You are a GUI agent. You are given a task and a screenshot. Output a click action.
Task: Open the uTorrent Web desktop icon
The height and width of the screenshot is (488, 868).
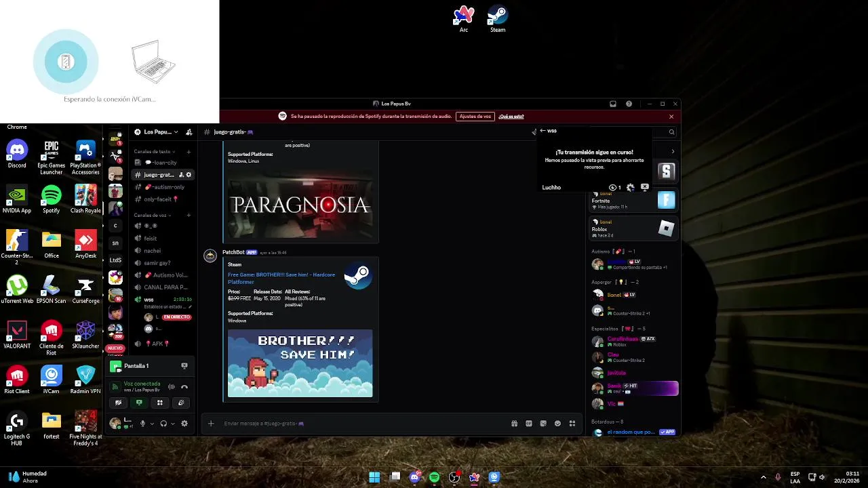point(17,290)
